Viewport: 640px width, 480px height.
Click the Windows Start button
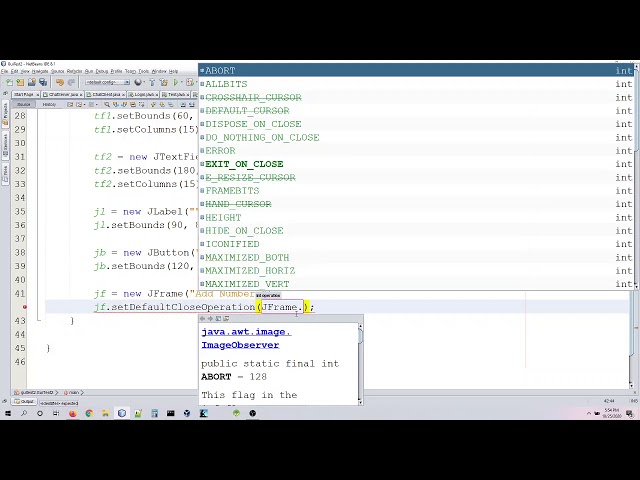tap(8, 413)
